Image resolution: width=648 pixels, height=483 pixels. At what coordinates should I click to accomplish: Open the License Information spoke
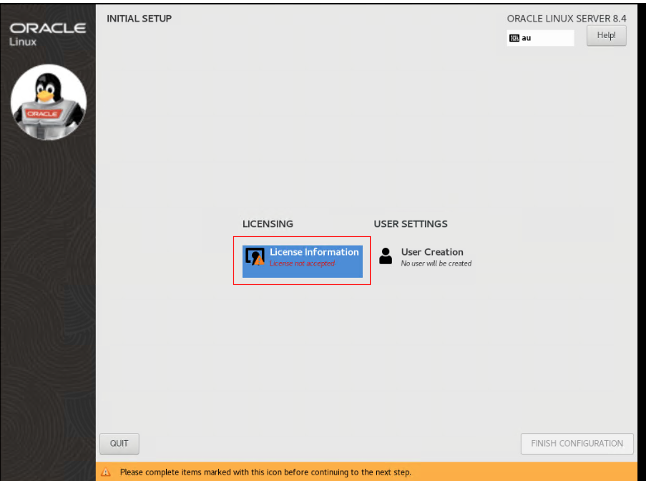point(303,261)
